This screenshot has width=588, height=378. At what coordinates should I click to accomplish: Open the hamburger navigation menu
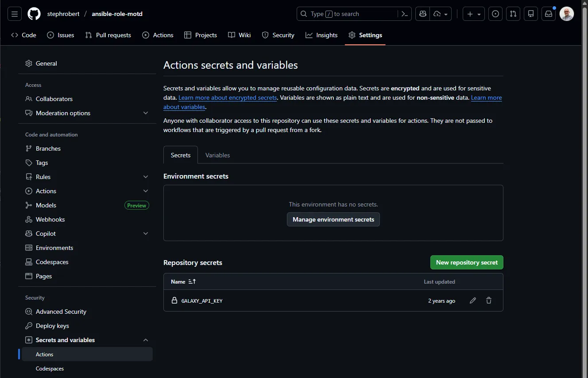(x=14, y=14)
